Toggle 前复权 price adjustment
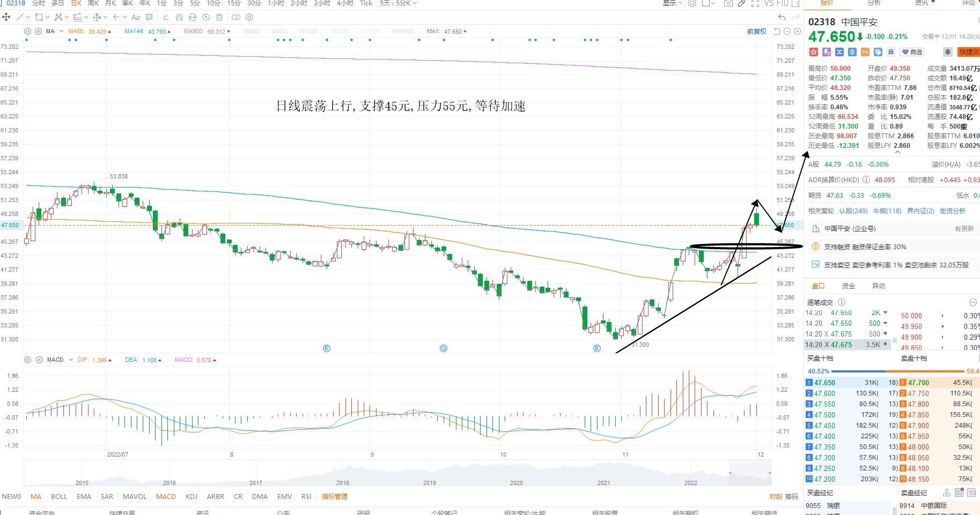The height and width of the screenshot is (515, 980). pos(756,32)
